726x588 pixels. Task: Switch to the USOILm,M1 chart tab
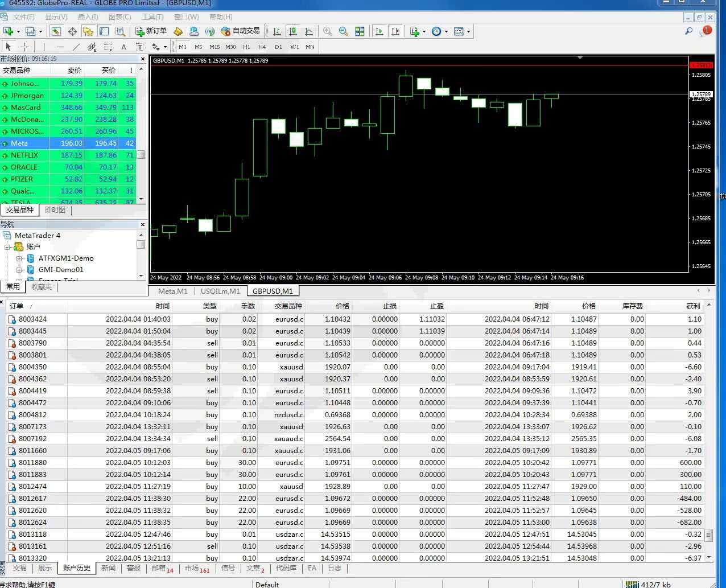point(220,291)
